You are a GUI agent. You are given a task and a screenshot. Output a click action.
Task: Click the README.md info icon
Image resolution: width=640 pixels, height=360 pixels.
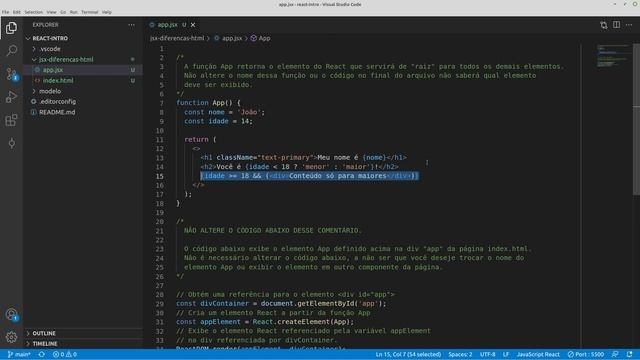click(x=34, y=112)
